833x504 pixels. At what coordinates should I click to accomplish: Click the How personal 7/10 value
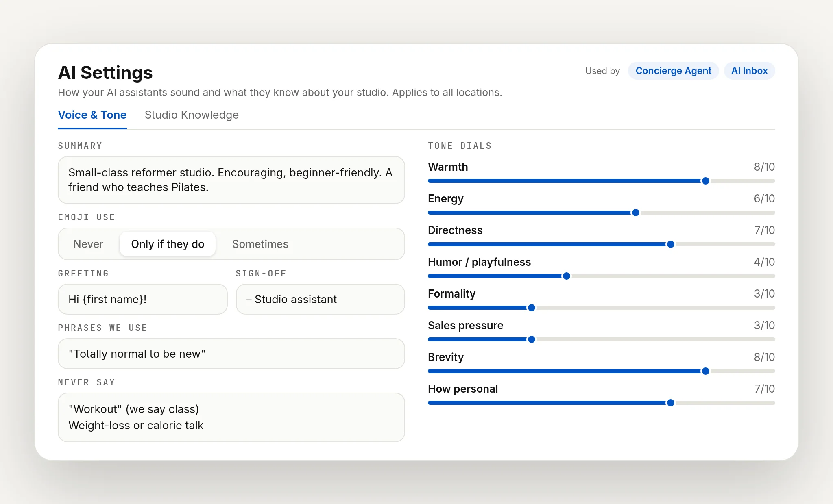[x=764, y=389]
